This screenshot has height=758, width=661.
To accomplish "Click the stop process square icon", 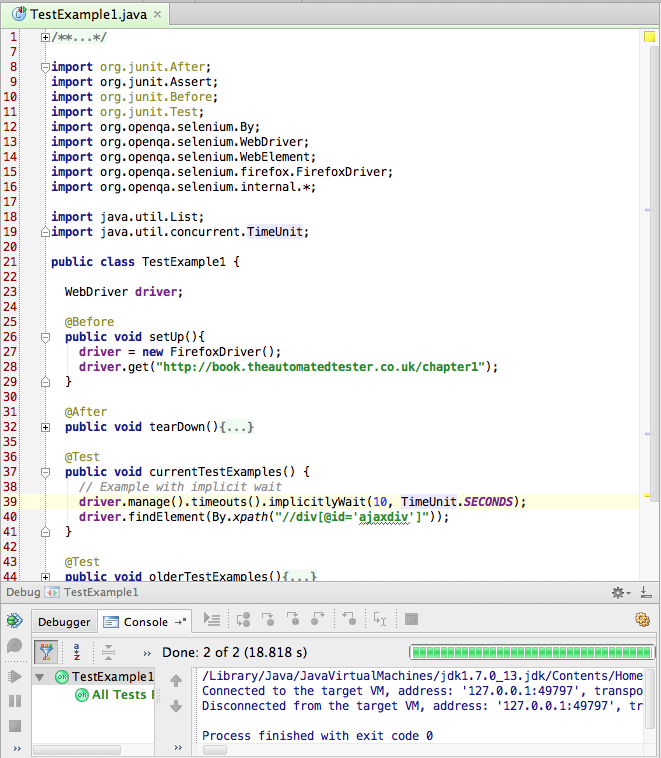I will pos(15,726).
